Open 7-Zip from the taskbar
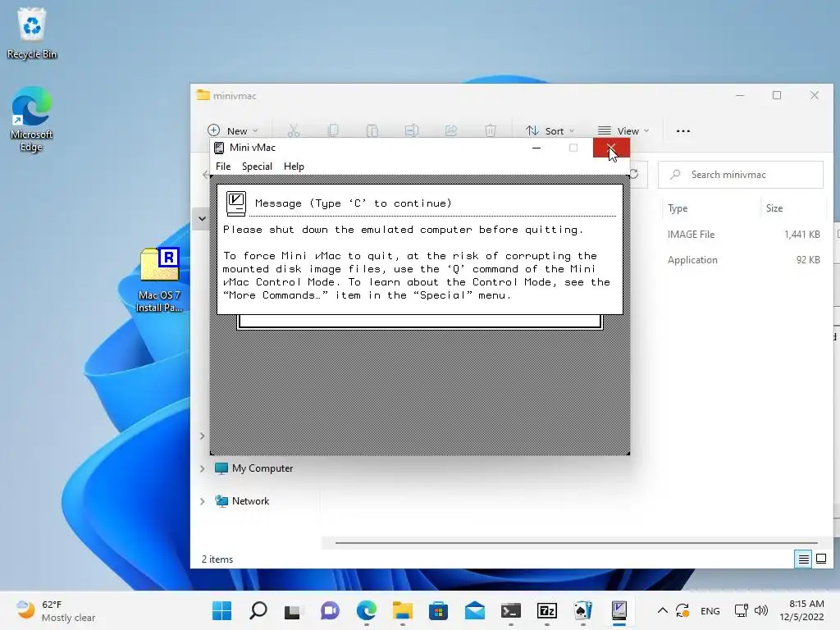 pos(547,610)
